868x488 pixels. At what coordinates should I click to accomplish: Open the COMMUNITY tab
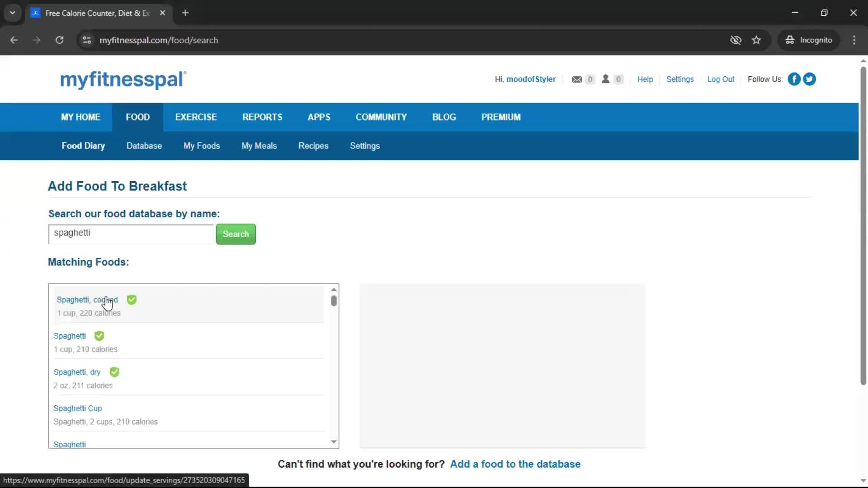[381, 117]
